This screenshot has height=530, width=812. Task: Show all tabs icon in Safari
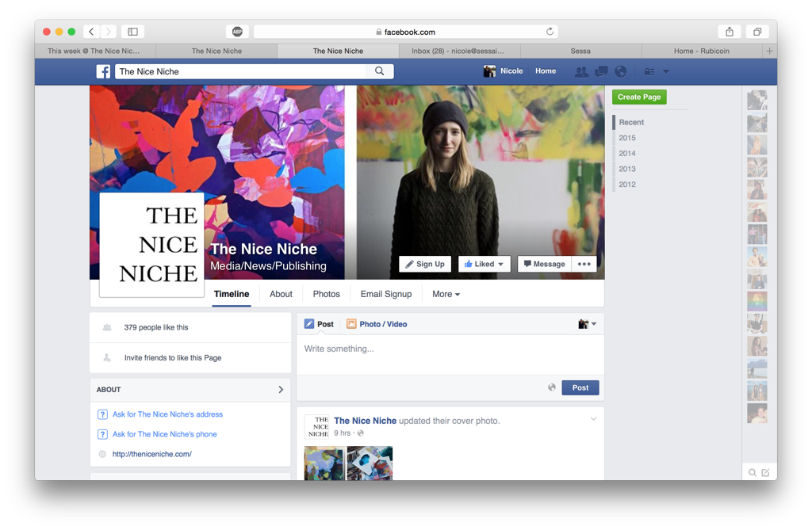coord(757,32)
